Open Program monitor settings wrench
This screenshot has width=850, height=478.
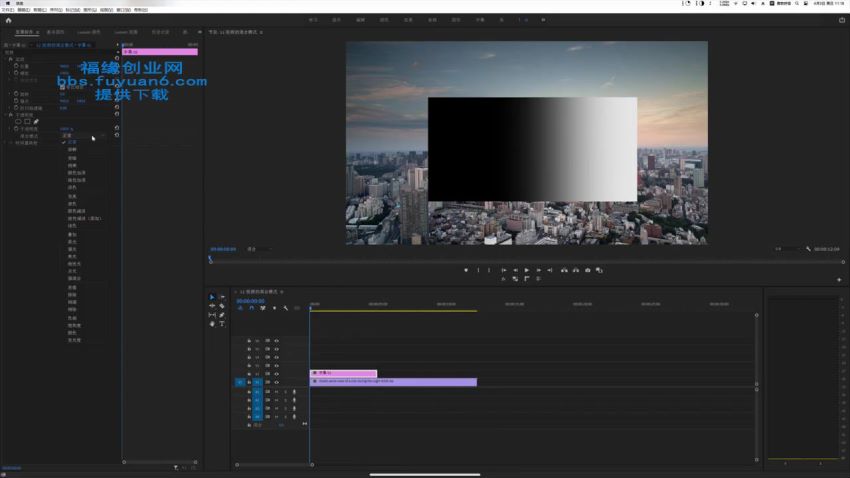(808, 249)
